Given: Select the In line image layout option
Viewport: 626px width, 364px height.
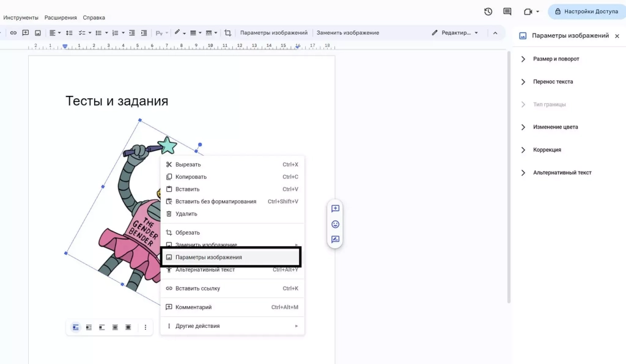Looking at the screenshot, I should tap(76, 327).
